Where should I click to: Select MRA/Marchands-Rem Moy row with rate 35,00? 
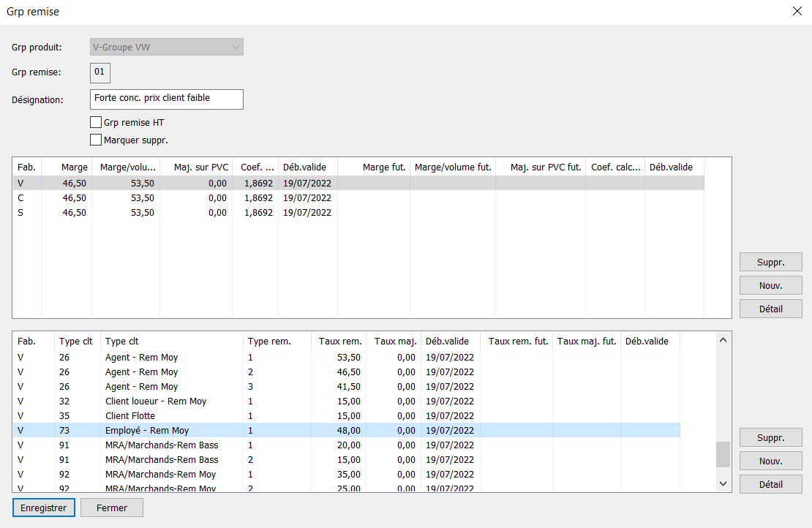click(x=347, y=474)
